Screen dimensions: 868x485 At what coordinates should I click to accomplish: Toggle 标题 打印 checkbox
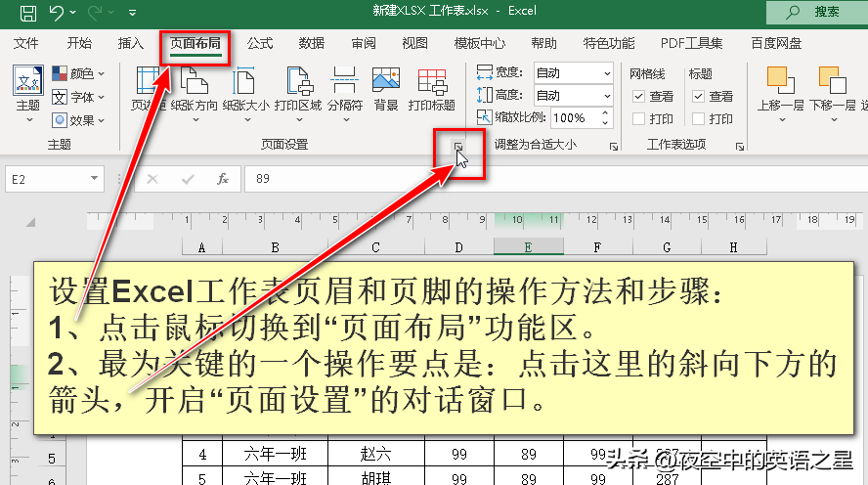click(699, 119)
